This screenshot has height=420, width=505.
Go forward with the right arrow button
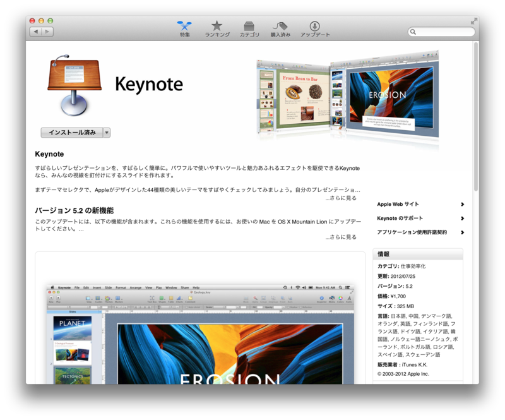pyautogui.click(x=48, y=32)
